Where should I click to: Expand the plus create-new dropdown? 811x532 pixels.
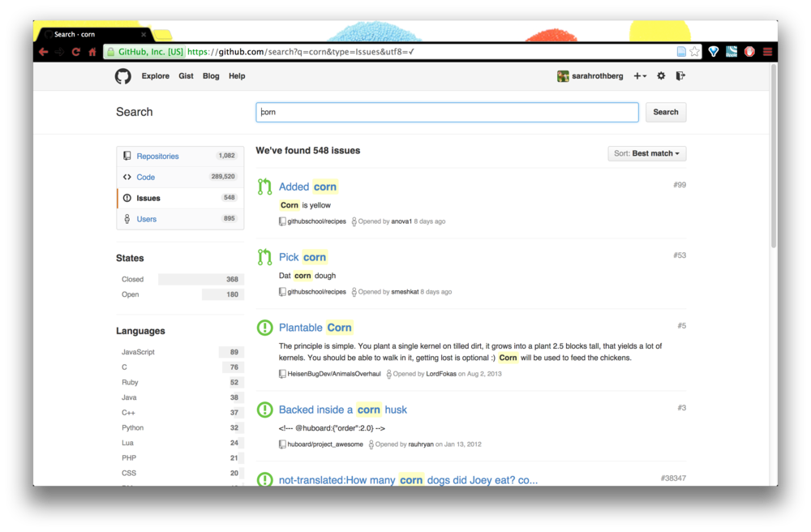(x=641, y=76)
